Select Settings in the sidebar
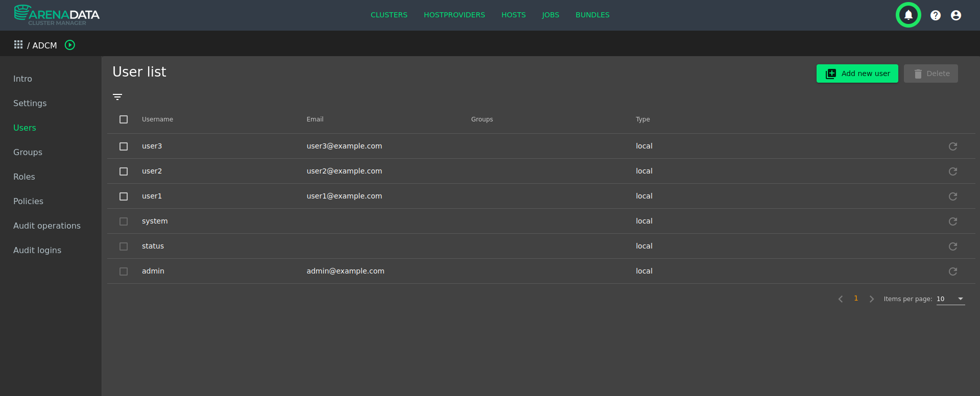This screenshot has height=396, width=980. (30, 103)
